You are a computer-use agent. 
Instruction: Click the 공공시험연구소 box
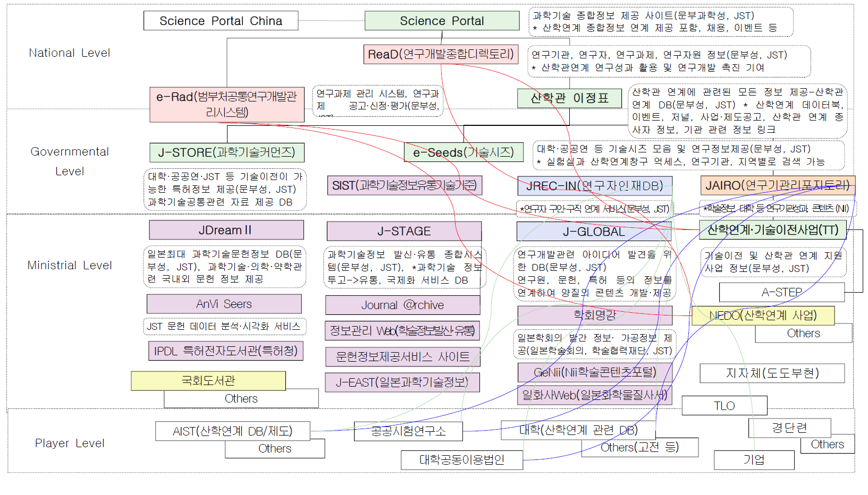click(408, 431)
